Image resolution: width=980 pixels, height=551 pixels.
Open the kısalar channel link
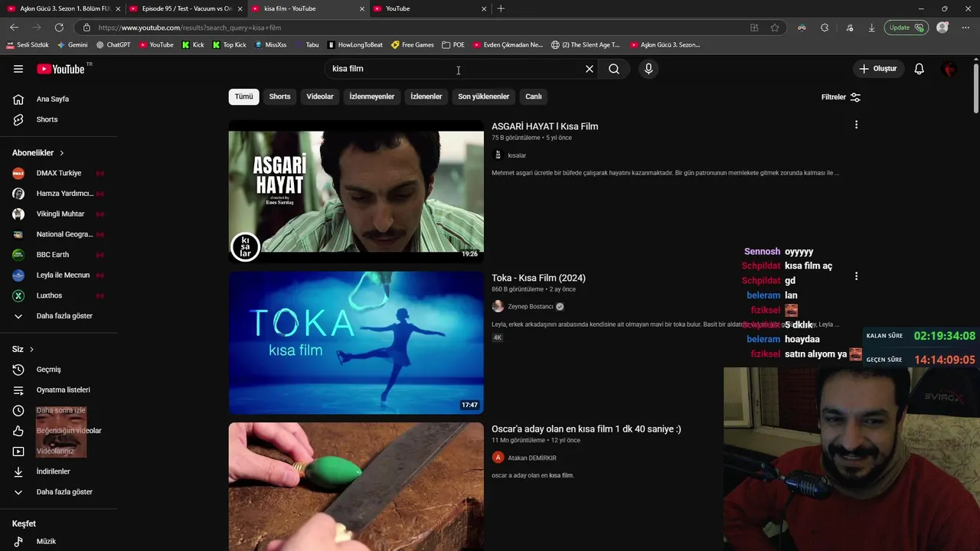click(x=517, y=155)
